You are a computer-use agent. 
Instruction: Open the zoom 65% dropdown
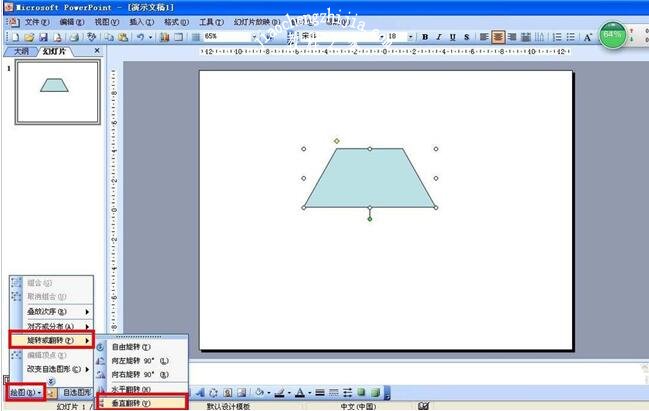point(254,37)
